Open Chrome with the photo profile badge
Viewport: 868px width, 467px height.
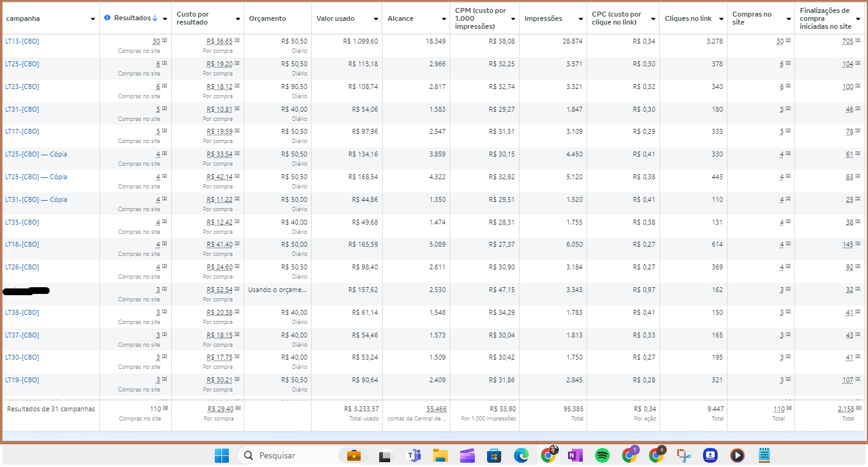549,455
